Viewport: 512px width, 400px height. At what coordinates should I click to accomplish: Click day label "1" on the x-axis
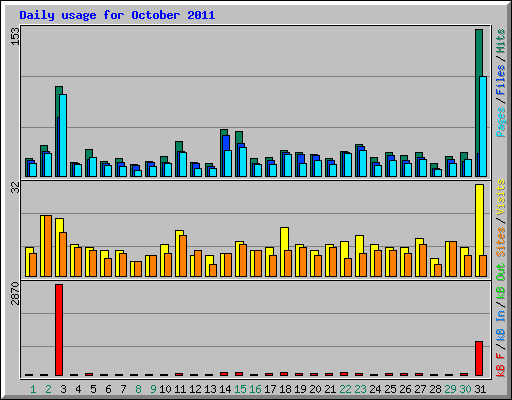point(33,389)
